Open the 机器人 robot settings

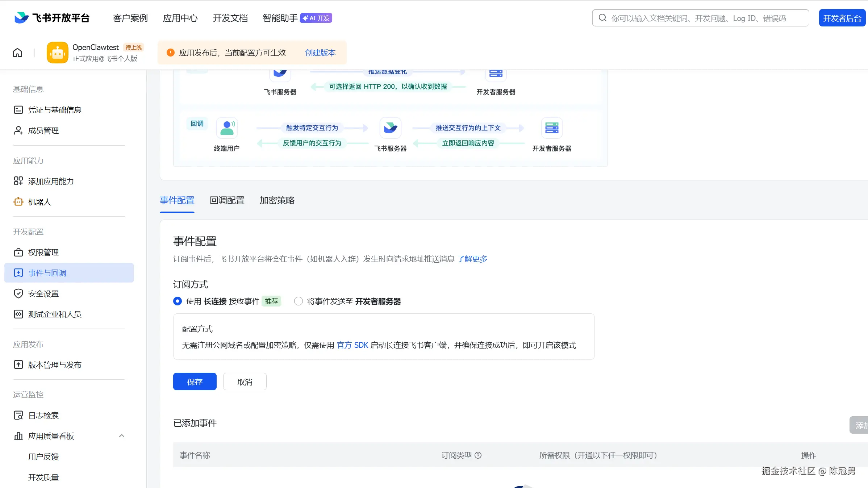point(40,202)
